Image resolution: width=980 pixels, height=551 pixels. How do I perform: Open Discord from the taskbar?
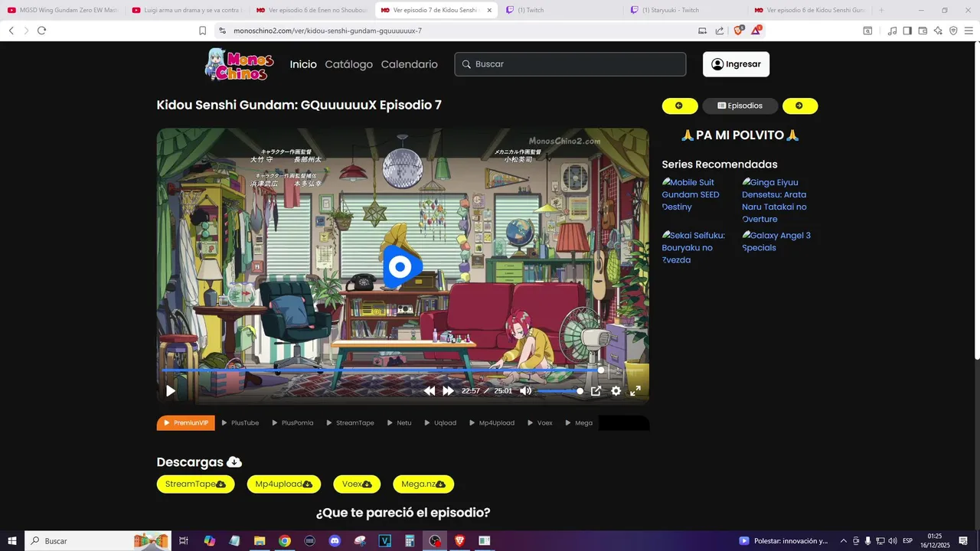(x=335, y=541)
